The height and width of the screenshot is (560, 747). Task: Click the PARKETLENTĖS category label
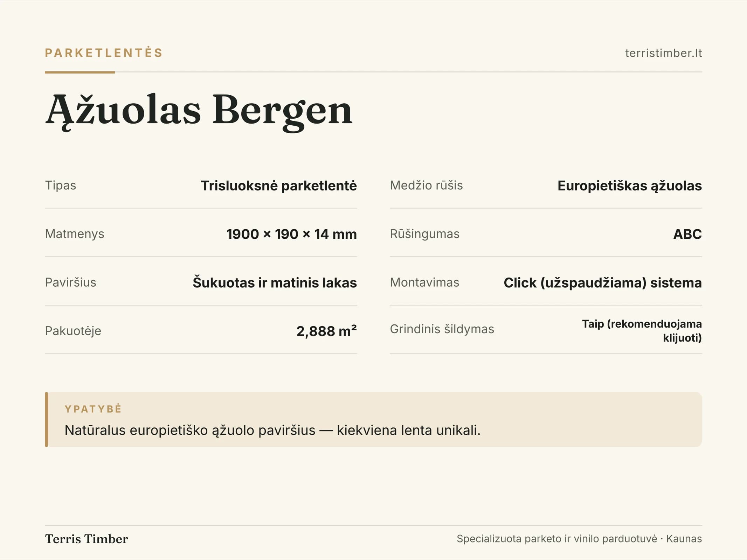(x=104, y=53)
